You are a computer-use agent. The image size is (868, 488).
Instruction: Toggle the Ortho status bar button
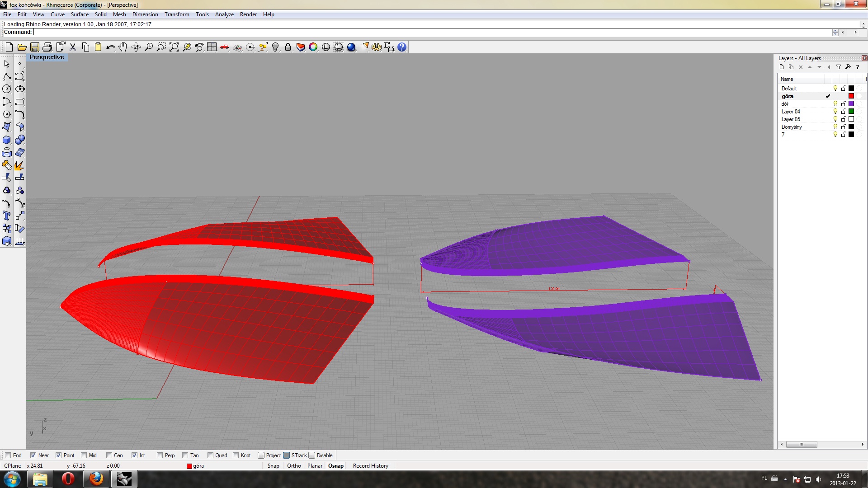pos(294,466)
